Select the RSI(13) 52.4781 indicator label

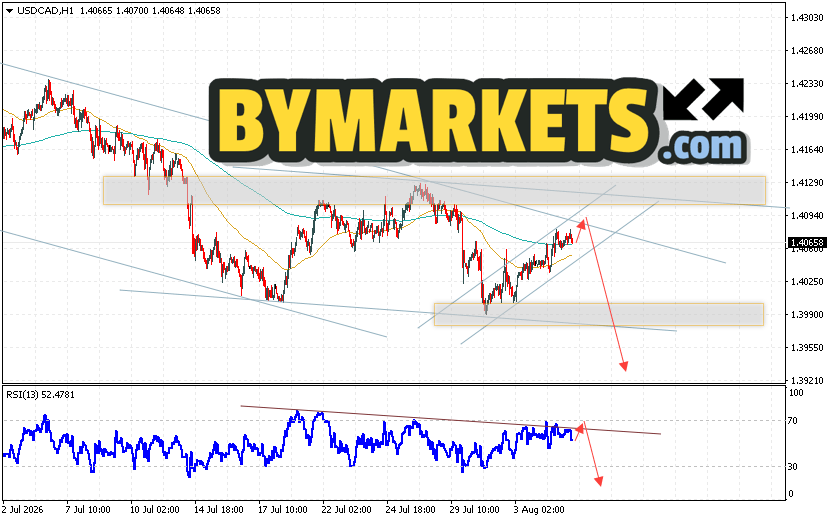(40, 394)
